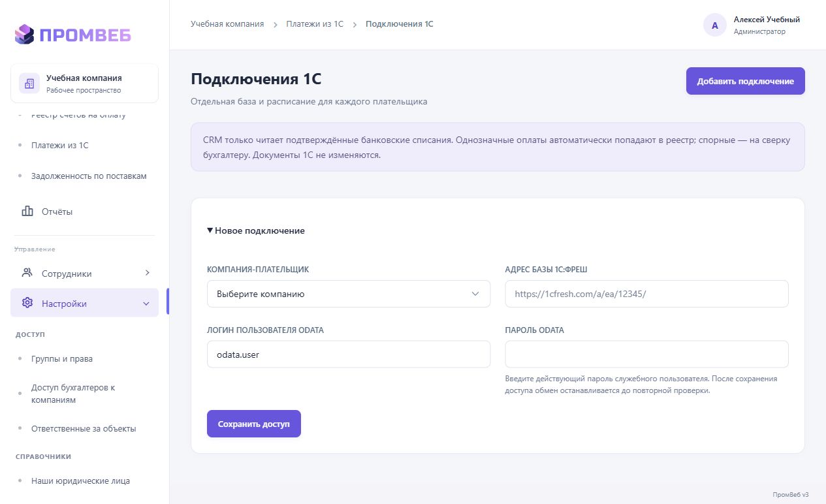Click the Администратор role label
This screenshot has height=504, width=826.
(759, 31)
